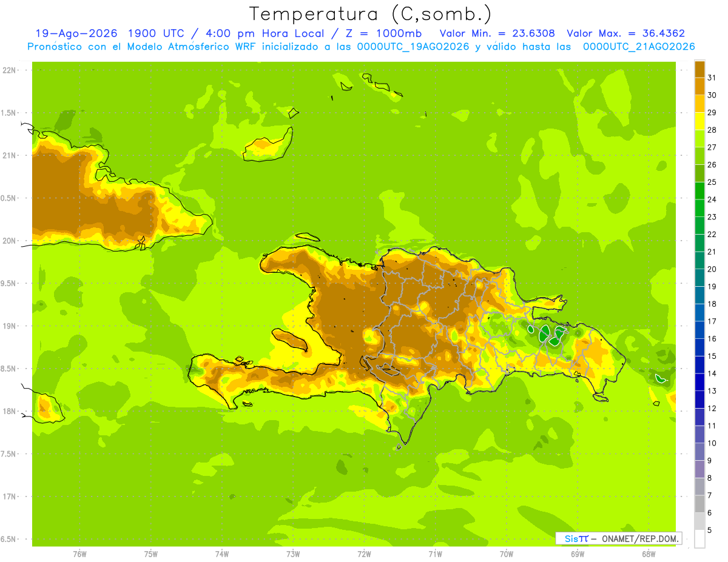Click the 70W longitude label

pos(507,554)
